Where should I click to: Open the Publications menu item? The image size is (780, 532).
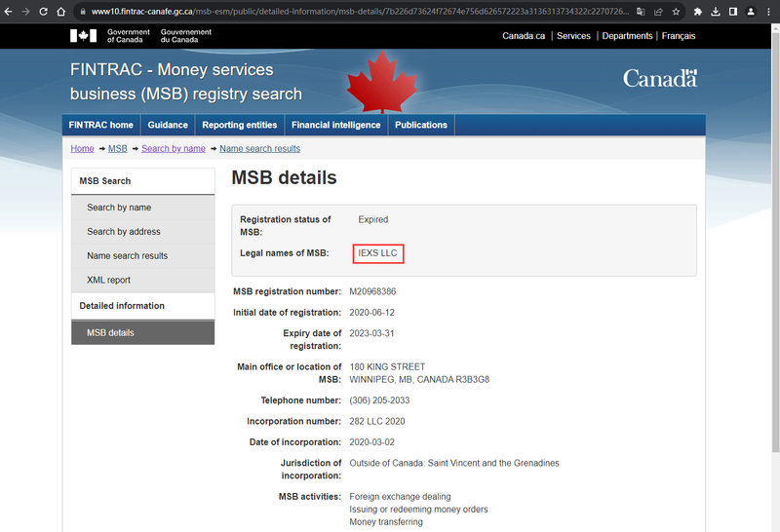[421, 125]
